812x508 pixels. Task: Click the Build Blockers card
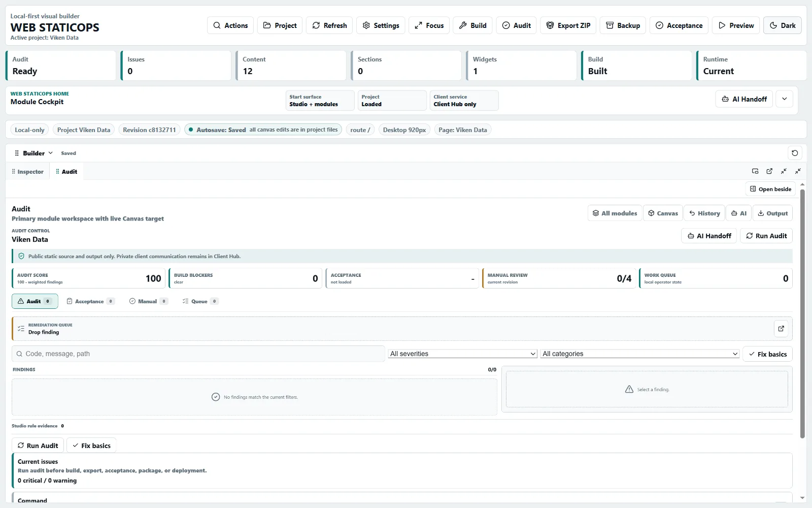pos(245,278)
